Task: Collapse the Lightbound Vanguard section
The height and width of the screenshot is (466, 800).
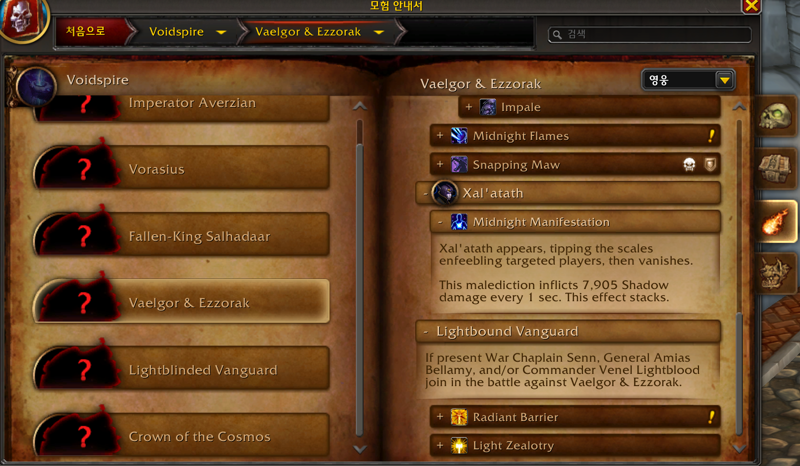Action: click(x=425, y=332)
